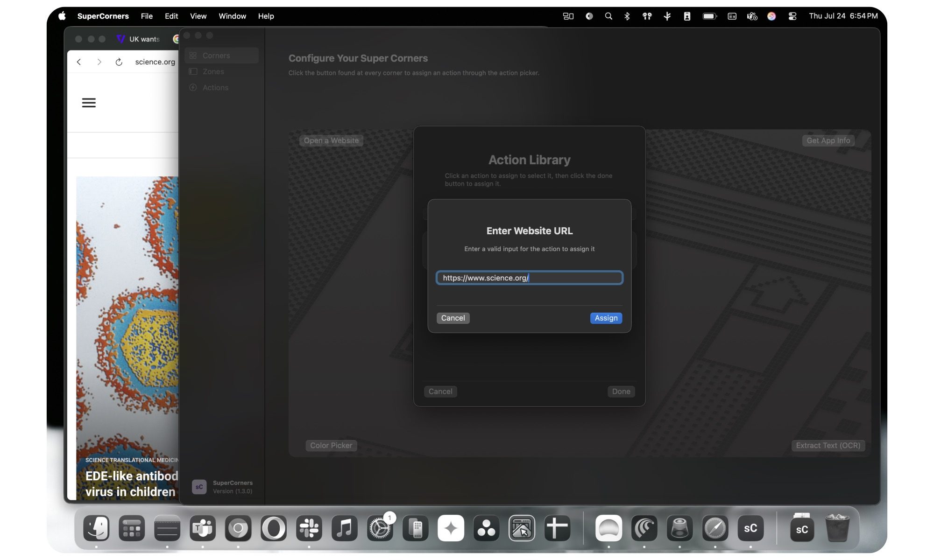This screenshot has width=934, height=560.
Task: Click the Get App Info corner button
Action: 828,140
